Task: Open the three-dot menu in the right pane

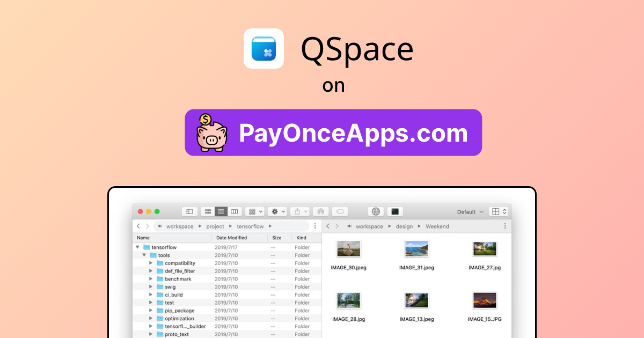Action: (504, 226)
